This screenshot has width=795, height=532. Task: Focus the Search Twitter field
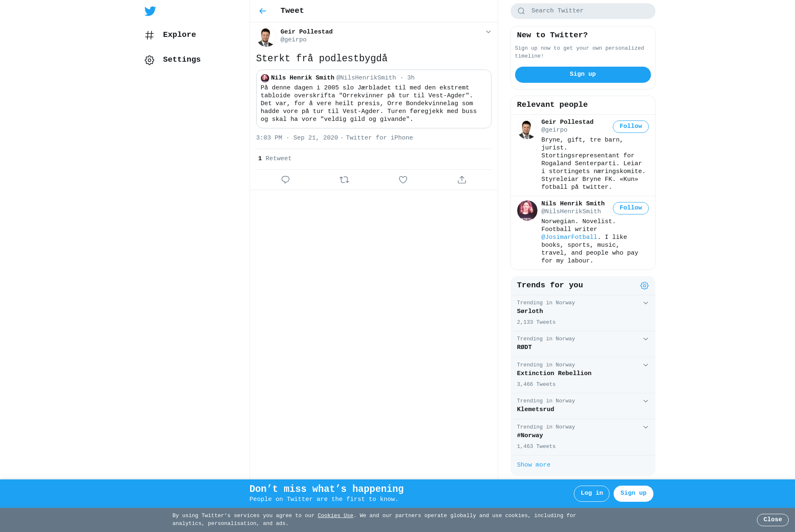(583, 11)
